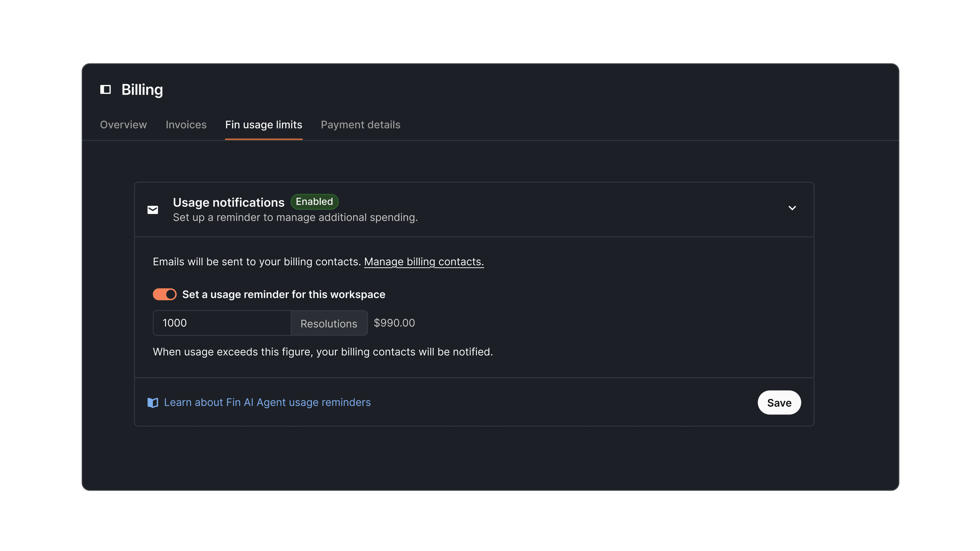Click the reminder explanation text below the input
980x551 pixels.
323,352
